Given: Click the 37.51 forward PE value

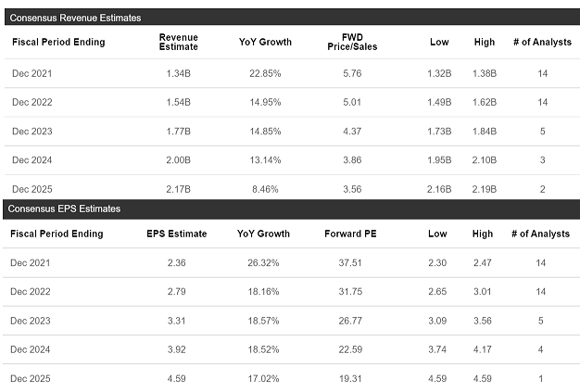Looking at the screenshot, I should [x=353, y=262].
